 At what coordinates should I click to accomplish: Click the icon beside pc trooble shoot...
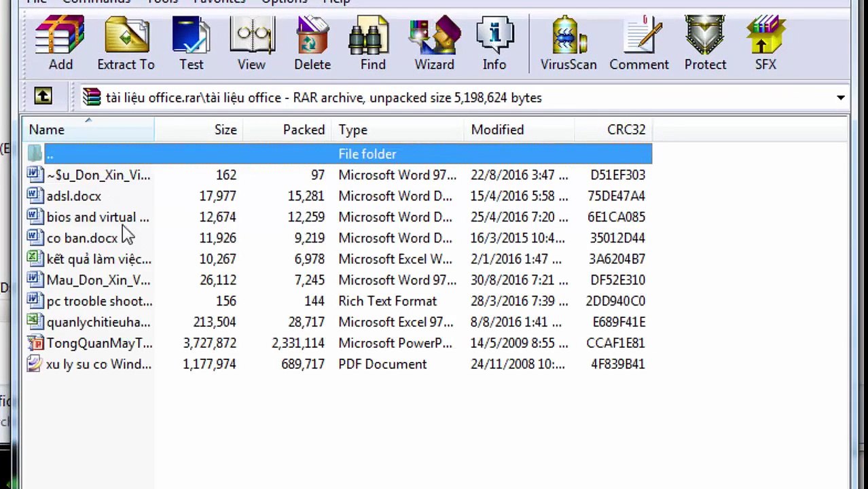coord(35,301)
